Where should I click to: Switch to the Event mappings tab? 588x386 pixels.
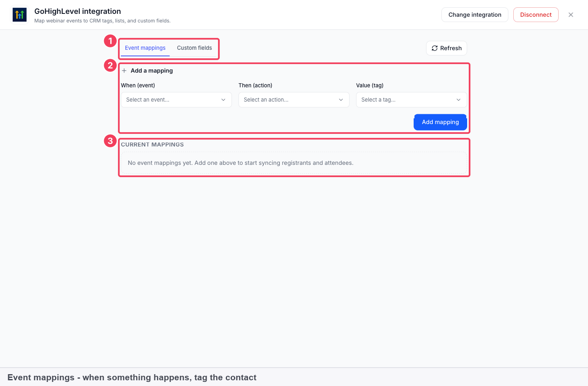coord(145,48)
